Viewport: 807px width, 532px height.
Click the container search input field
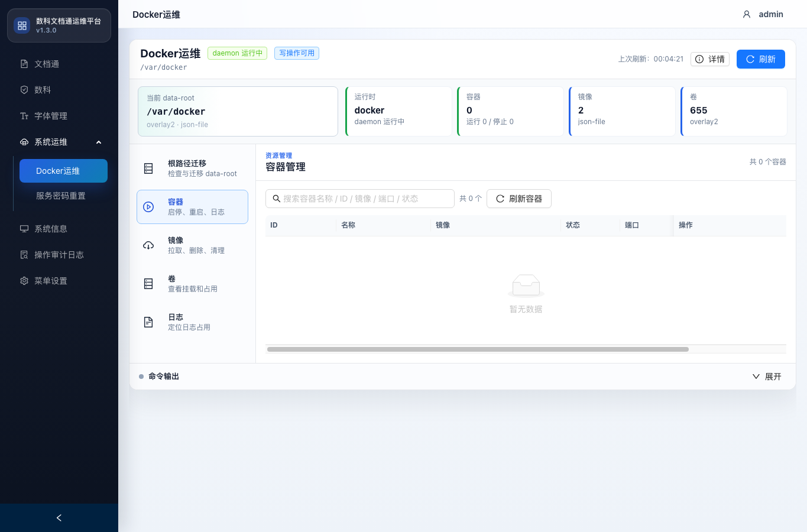360,199
